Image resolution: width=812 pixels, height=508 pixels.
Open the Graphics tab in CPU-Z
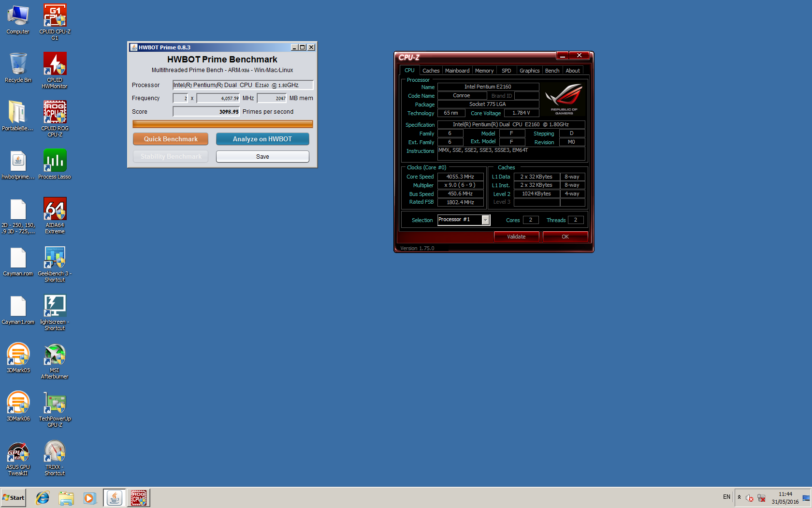pos(530,71)
